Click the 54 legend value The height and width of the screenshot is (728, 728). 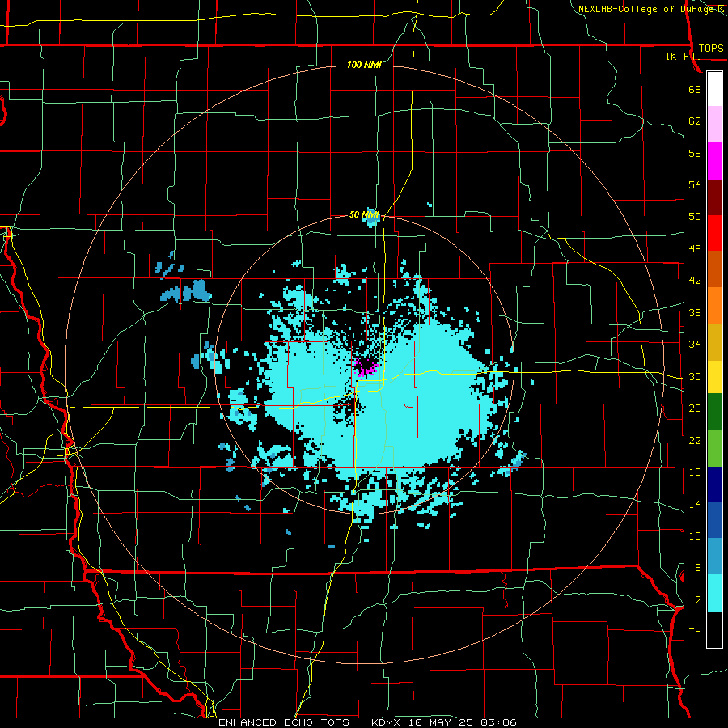pyautogui.click(x=695, y=184)
